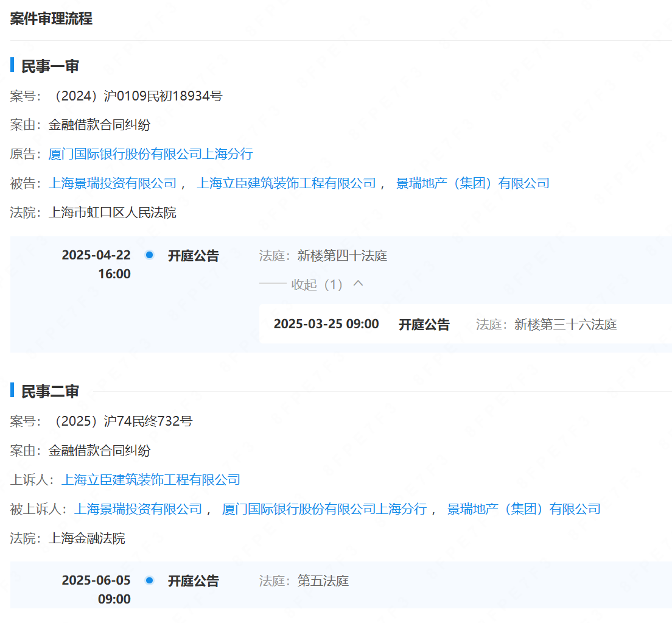Click courtroom text 新楼第四十法庭

pyautogui.click(x=342, y=256)
